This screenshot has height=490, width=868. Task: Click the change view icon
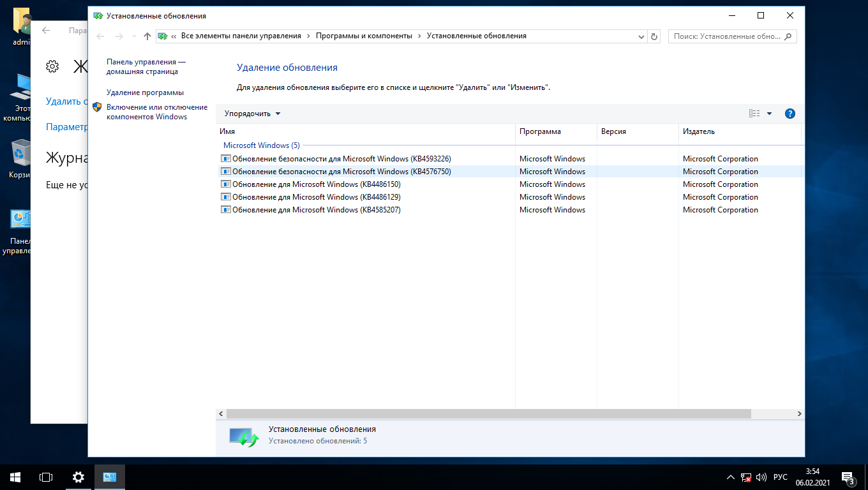tap(754, 114)
